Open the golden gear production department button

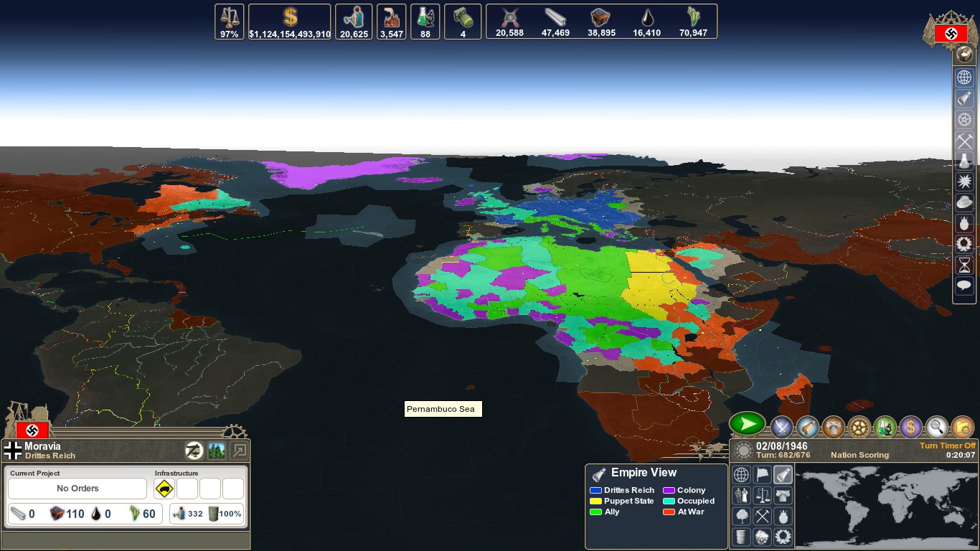(859, 427)
